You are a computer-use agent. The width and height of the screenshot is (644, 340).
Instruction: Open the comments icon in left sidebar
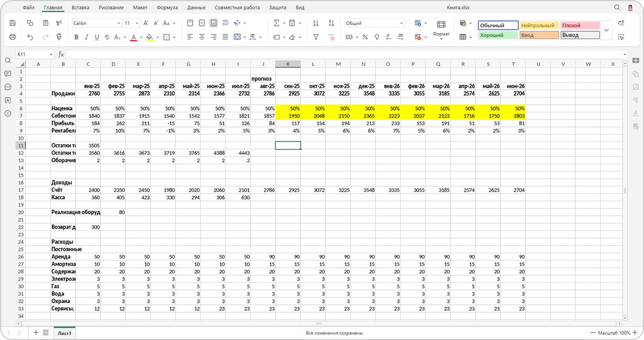(8, 74)
